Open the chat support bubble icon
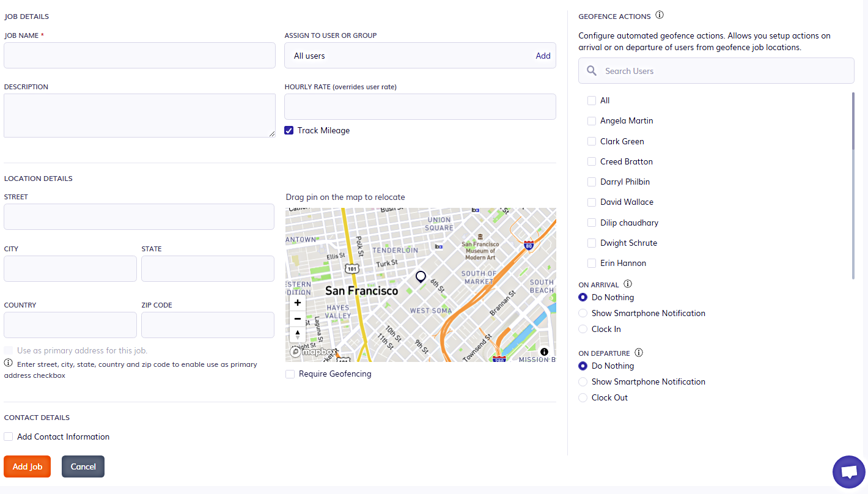This screenshot has height=494, width=868. click(x=849, y=472)
